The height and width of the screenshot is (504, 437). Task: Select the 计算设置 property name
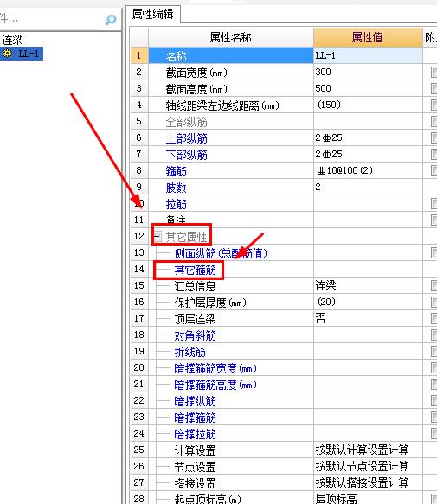[x=195, y=450]
